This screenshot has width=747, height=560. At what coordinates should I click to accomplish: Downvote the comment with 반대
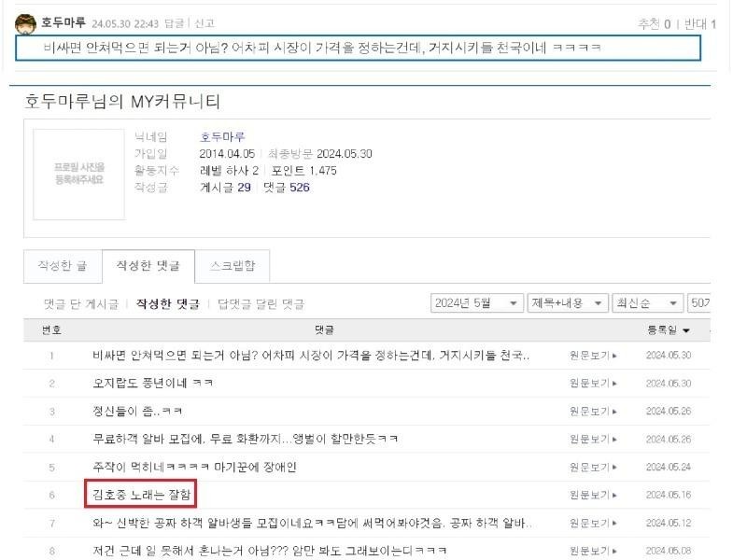pos(700,23)
